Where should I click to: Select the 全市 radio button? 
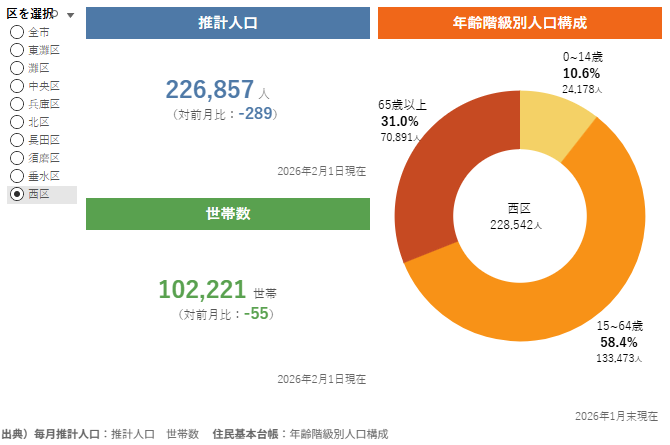point(17,32)
